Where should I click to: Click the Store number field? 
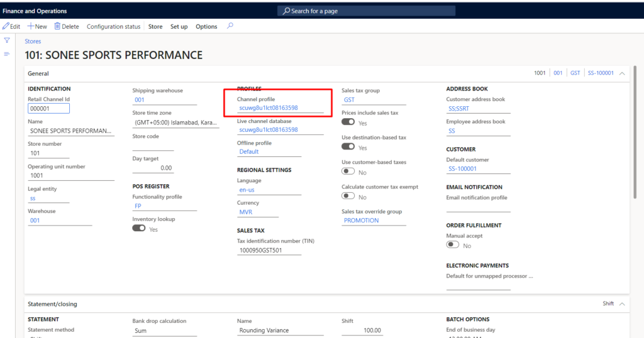point(48,153)
